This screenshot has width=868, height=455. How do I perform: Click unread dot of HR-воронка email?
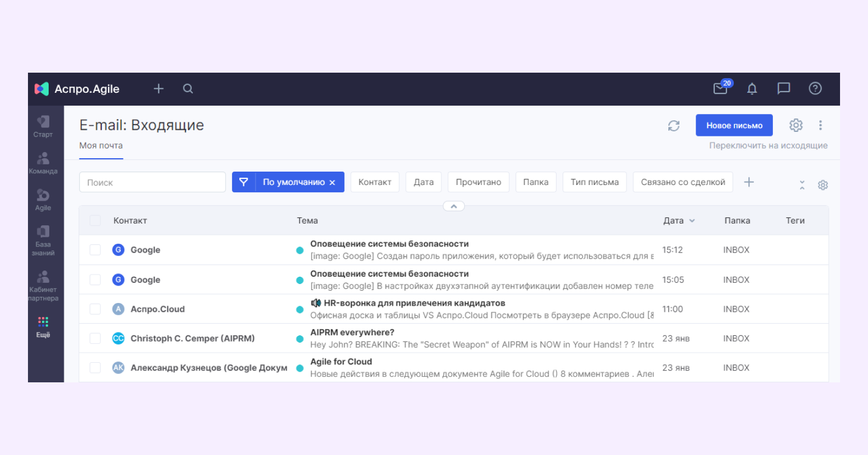pyautogui.click(x=300, y=309)
